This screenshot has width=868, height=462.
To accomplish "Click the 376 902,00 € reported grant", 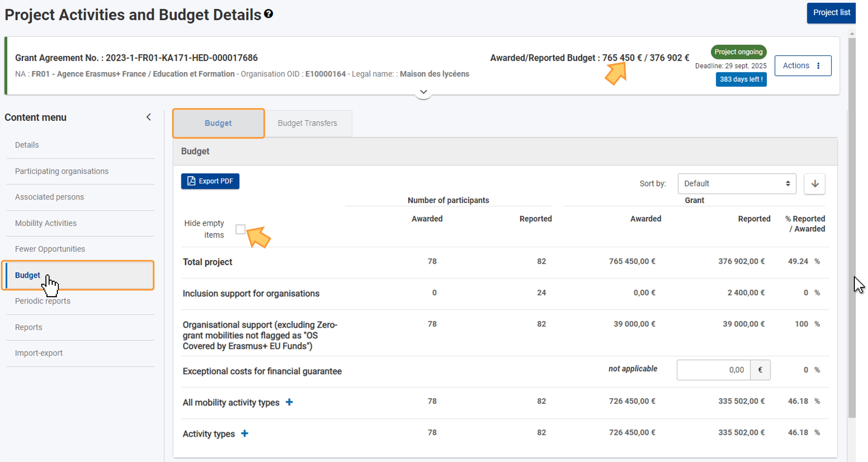I will click(x=741, y=262).
